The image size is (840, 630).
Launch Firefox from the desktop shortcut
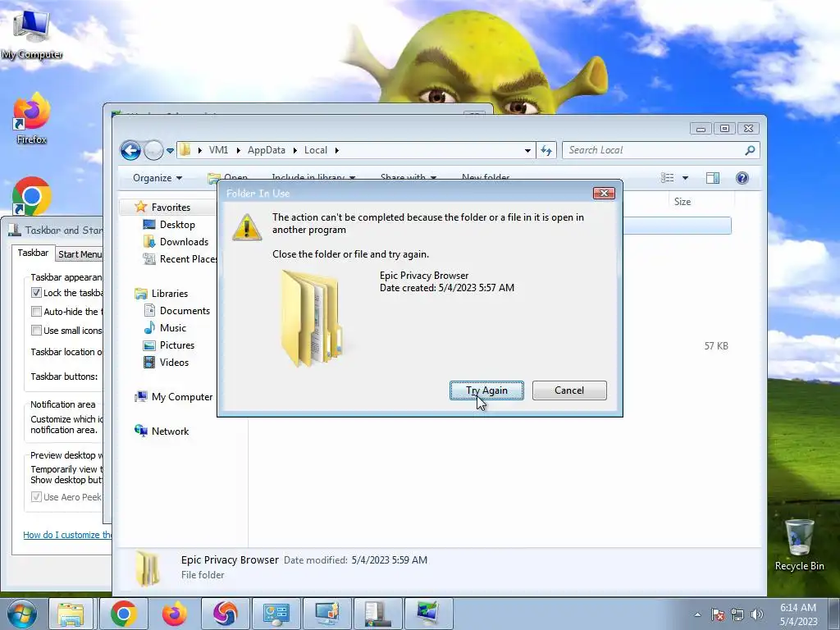click(32, 118)
